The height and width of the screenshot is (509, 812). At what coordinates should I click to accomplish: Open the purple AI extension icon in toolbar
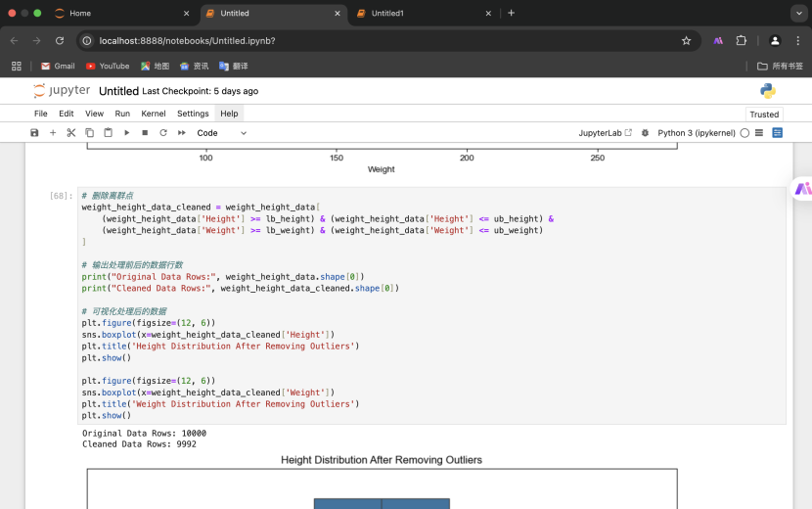pyautogui.click(x=718, y=40)
